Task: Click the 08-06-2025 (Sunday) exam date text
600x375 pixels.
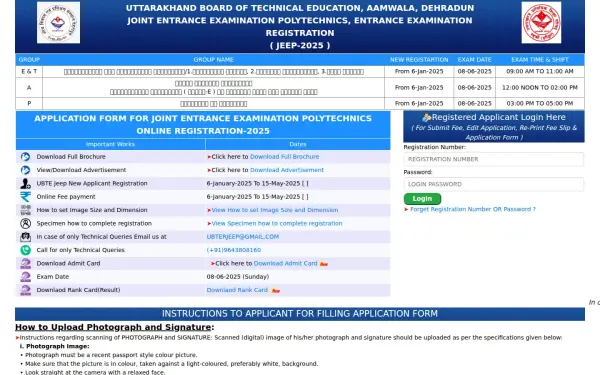Action: (238, 277)
